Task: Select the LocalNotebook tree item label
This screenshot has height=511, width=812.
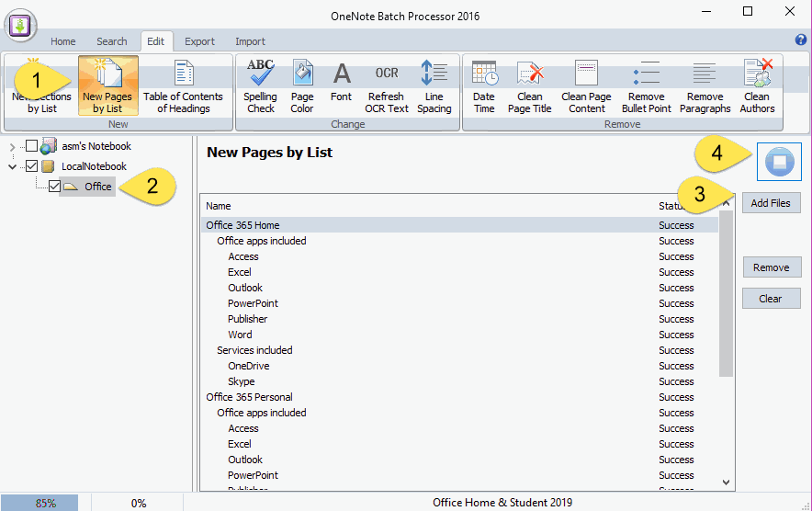Action: point(94,166)
